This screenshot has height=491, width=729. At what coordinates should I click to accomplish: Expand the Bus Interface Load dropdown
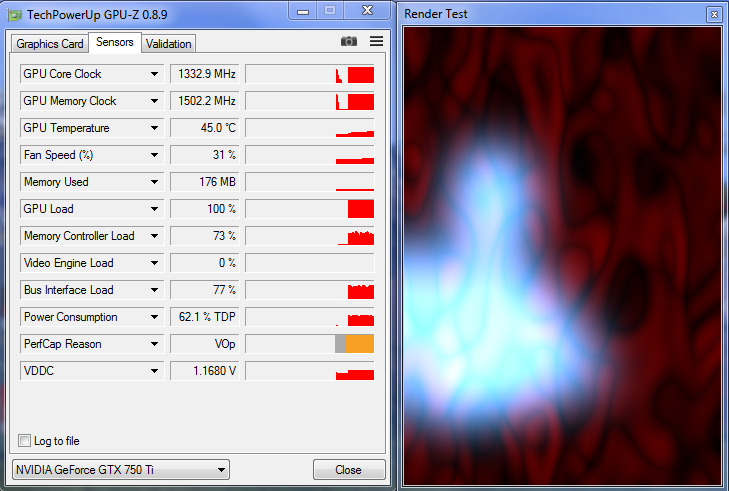click(154, 290)
